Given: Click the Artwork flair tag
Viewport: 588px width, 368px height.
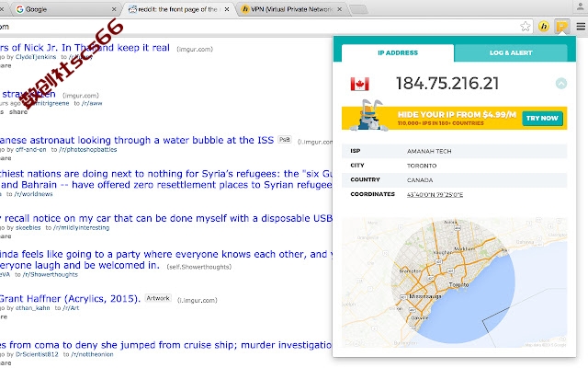Looking at the screenshot, I should pos(158,298).
